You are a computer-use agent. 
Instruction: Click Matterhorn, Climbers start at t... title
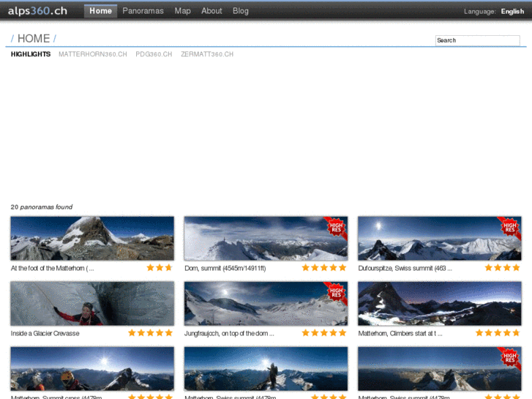[400, 333]
